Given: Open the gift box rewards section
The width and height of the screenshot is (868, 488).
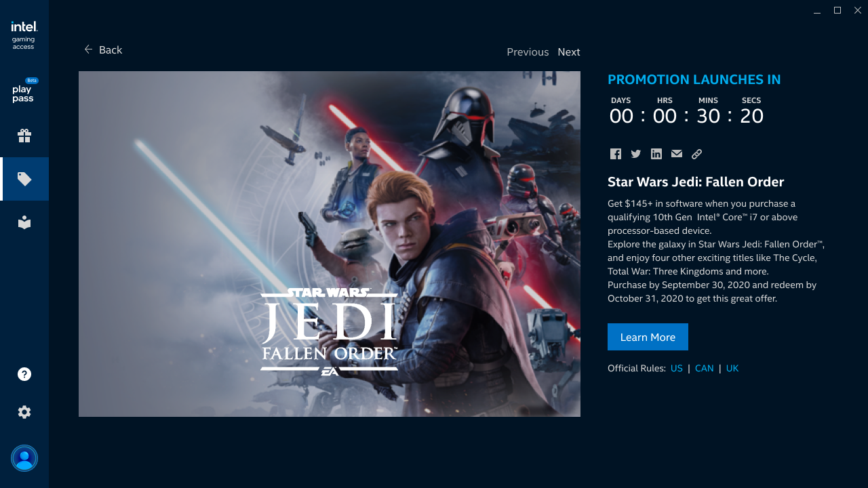Looking at the screenshot, I should pyautogui.click(x=24, y=136).
